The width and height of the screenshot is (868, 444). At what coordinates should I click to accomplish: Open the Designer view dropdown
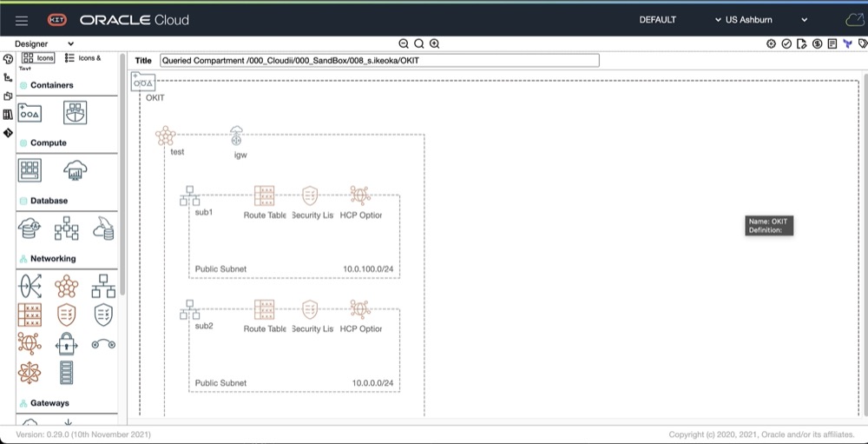pos(43,43)
